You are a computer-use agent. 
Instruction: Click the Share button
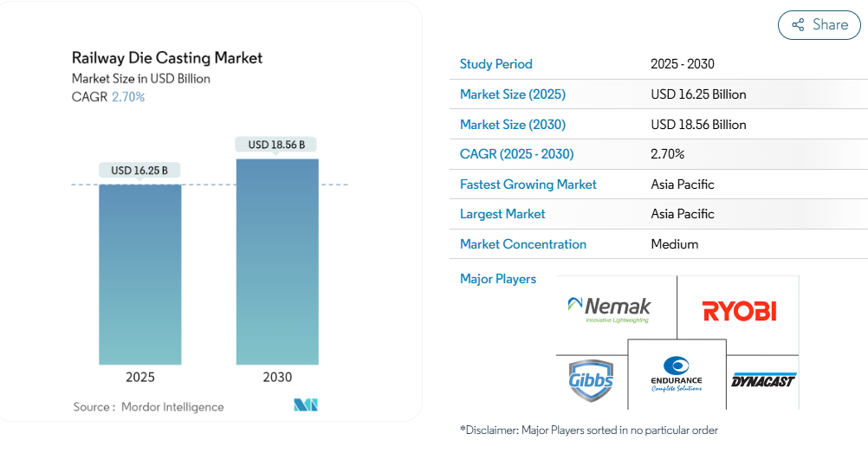coord(819,25)
